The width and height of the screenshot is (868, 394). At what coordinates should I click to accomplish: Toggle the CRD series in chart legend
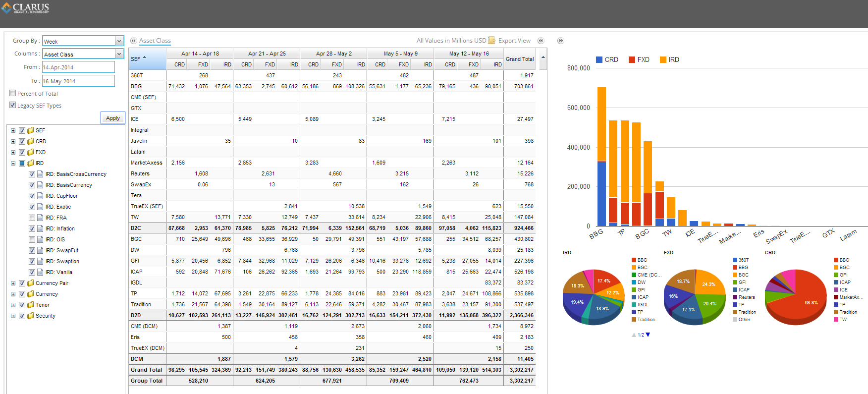point(607,59)
